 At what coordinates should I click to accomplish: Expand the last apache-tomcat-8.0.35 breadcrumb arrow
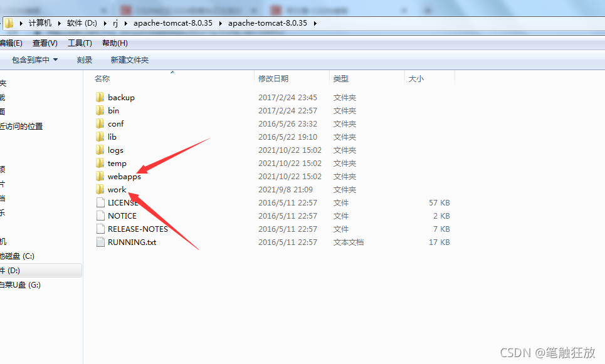315,23
